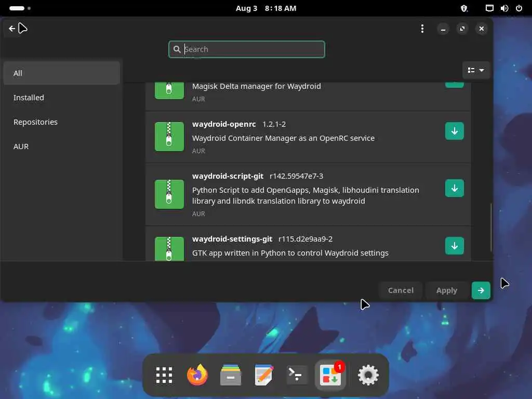Image resolution: width=532 pixels, height=399 pixels.
Task: Click the package list scrollbar
Action: click(x=490, y=228)
